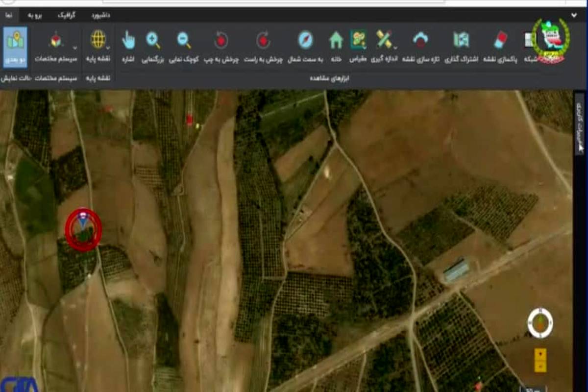The image size is (588, 392).
Task: Expand the measurement (اندازه گیری) tool dropdown
Action: click(395, 48)
